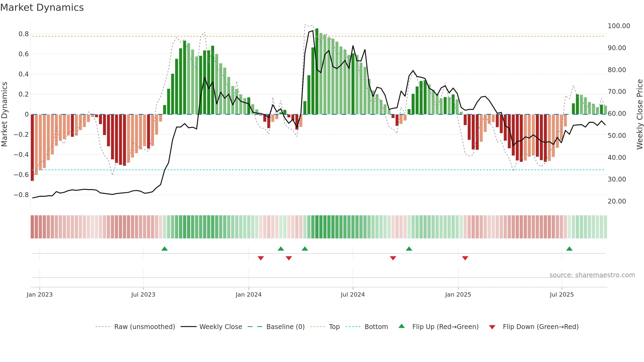Click the Flip Down triangle just after January 2024
This screenshot has height=362, width=644.
(x=261, y=258)
